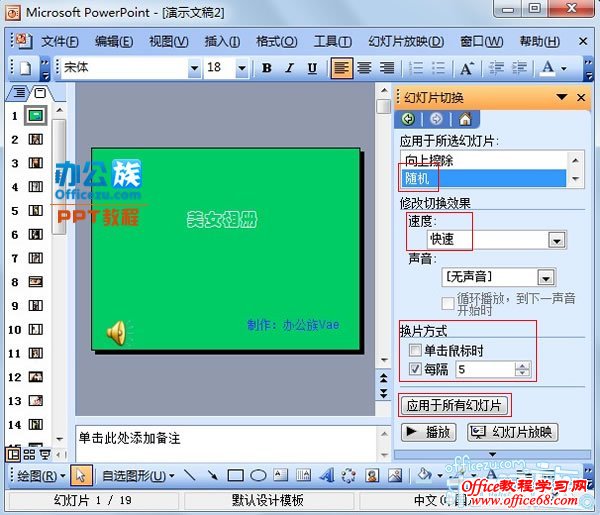Open speed 快速 dropdown
Screen dimensions: 600x515
pos(556,240)
